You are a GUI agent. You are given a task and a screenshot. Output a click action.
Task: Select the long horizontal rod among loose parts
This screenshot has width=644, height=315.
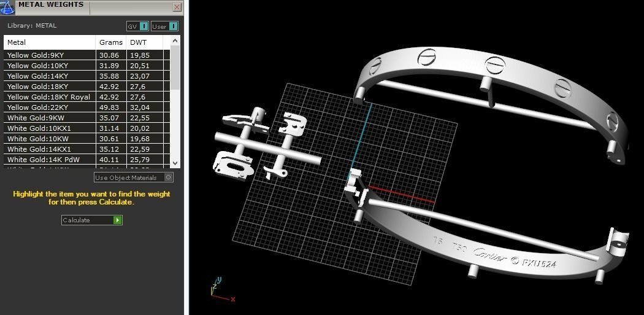pos(267,149)
